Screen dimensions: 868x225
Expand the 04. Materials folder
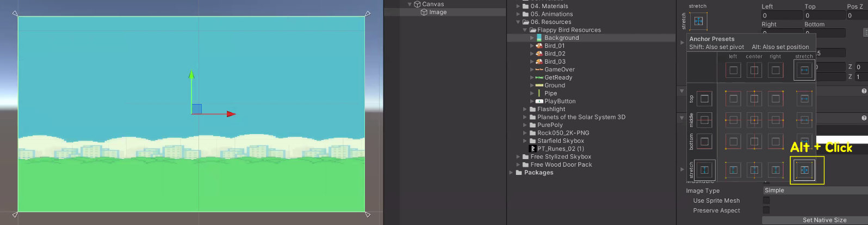(x=518, y=7)
